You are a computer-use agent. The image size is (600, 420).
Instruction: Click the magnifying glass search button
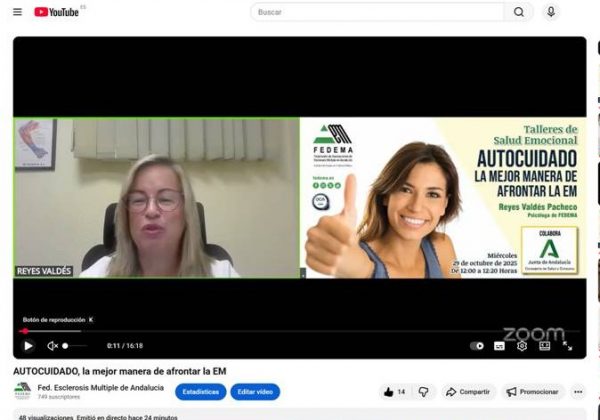click(x=518, y=12)
